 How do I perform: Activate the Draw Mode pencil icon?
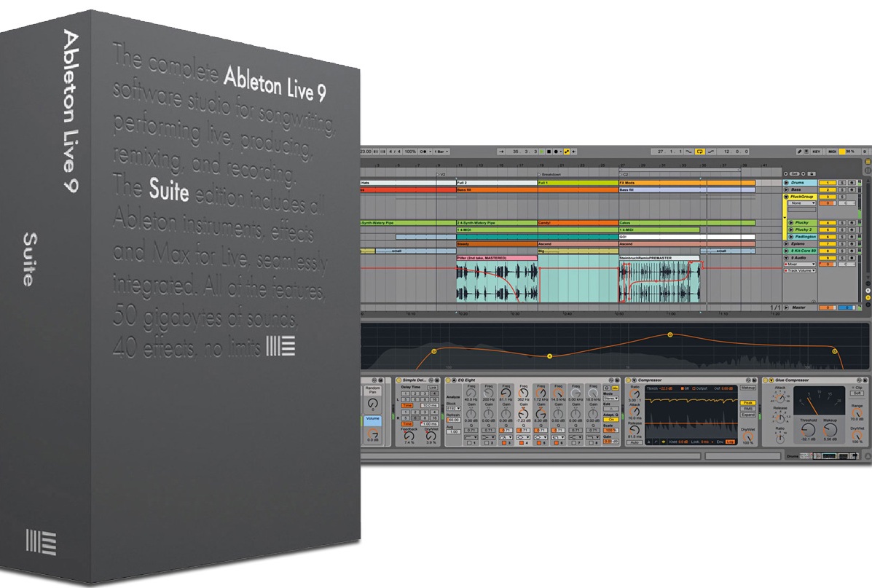(799, 152)
